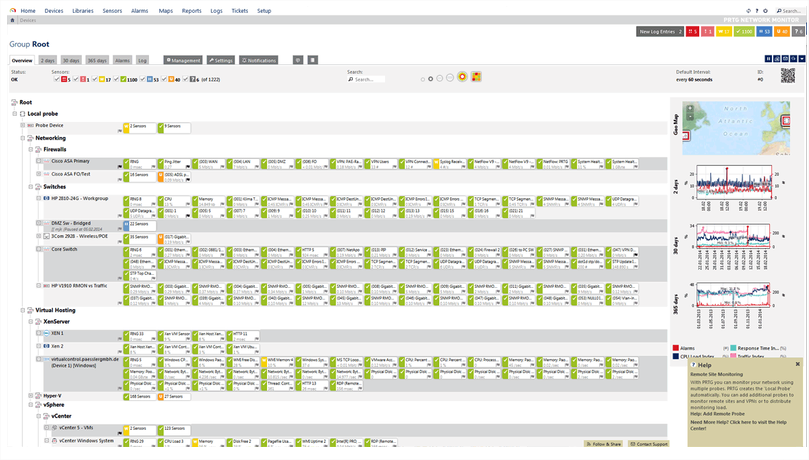Screen dimensions: 809x460
Task: Click the Sensors filter search field
Action: (366, 79)
